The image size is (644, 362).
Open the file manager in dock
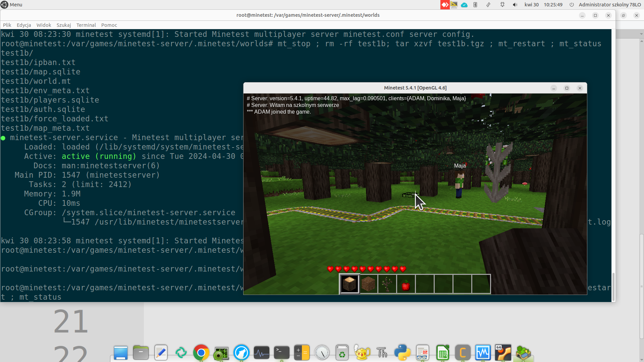(141, 353)
